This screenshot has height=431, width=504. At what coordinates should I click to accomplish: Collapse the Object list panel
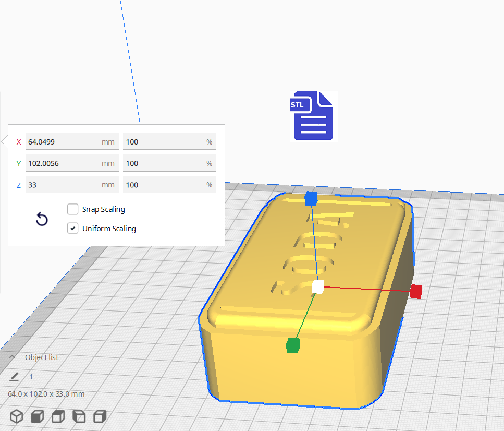[x=12, y=357]
